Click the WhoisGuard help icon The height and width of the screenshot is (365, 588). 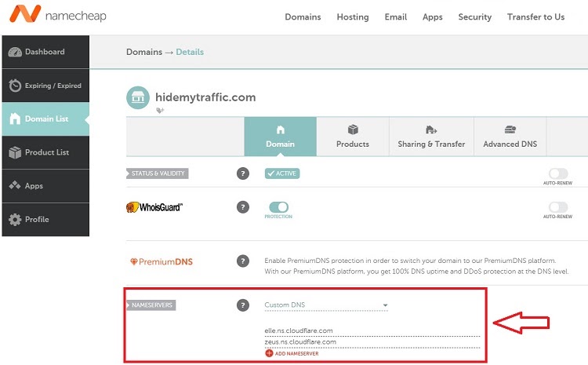243,207
